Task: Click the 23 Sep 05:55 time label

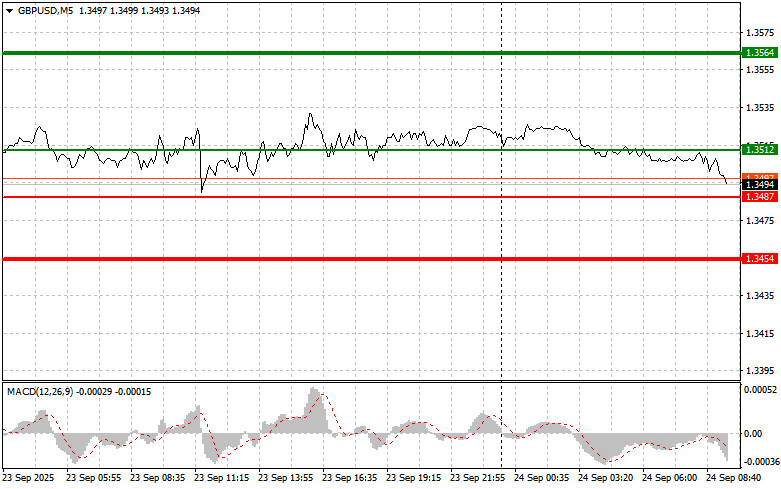Action: click(x=93, y=478)
